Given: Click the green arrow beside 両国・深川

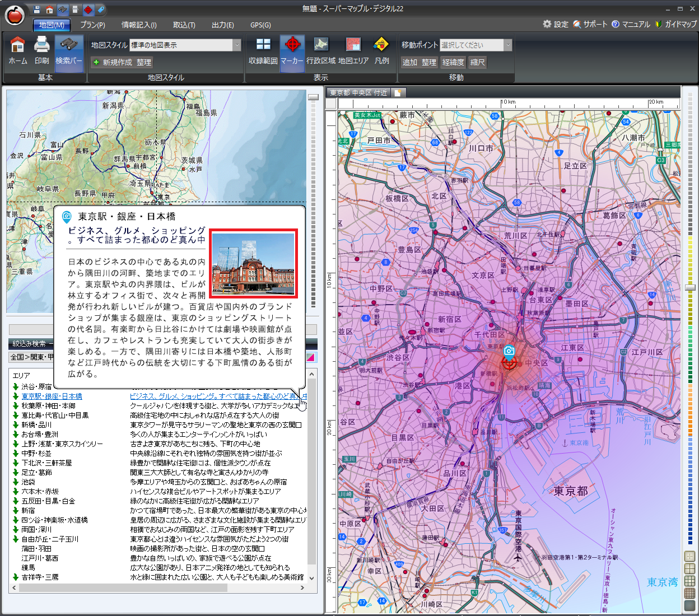Looking at the screenshot, I should (x=16, y=530).
